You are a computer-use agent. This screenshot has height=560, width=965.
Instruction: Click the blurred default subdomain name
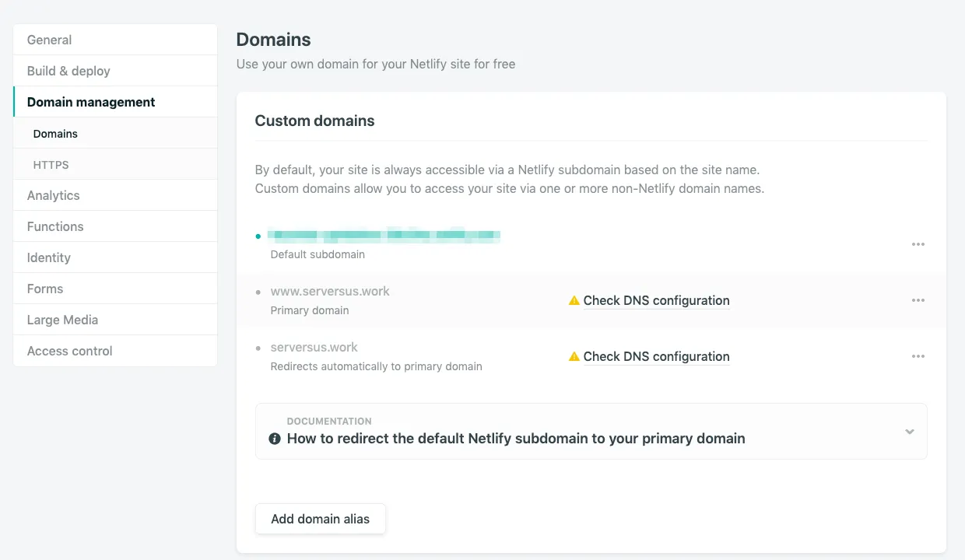[x=384, y=236]
